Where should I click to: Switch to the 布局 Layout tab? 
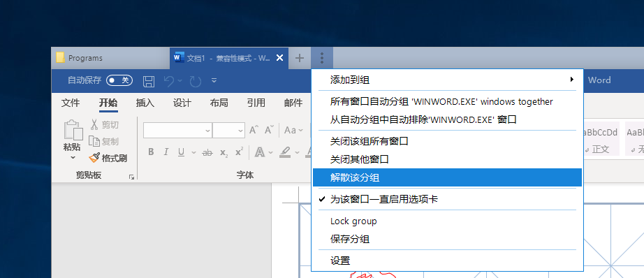pyautogui.click(x=219, y=103)
